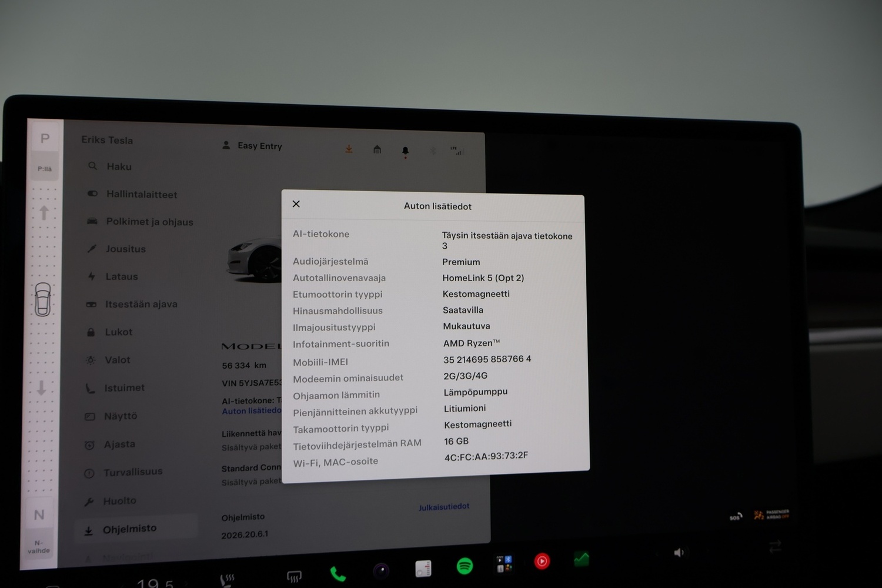Tap the Bluetooth status icon
Screen dimensions: 882x588
tap(433, 151)
